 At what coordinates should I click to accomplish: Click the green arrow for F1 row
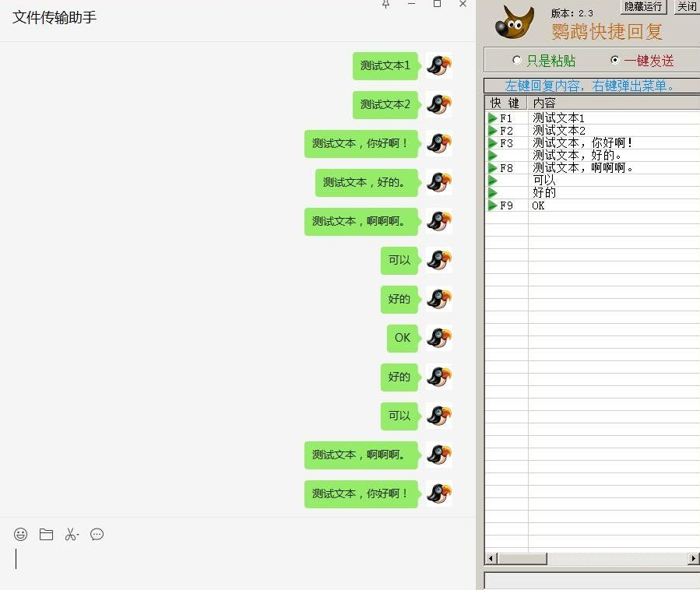pos(493,118)
